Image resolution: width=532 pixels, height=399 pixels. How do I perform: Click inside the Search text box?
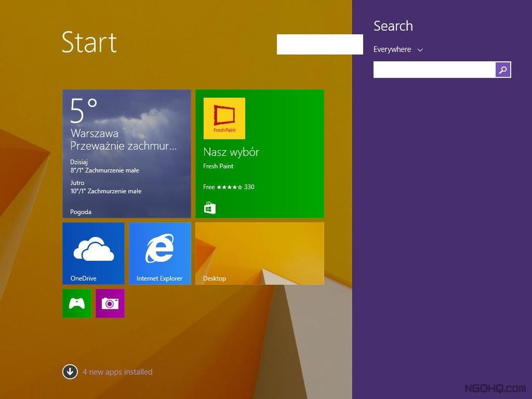[434, 69]
